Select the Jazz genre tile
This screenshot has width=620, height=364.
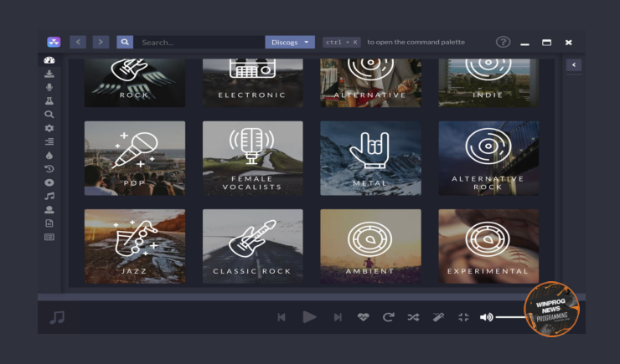[134, 246]
